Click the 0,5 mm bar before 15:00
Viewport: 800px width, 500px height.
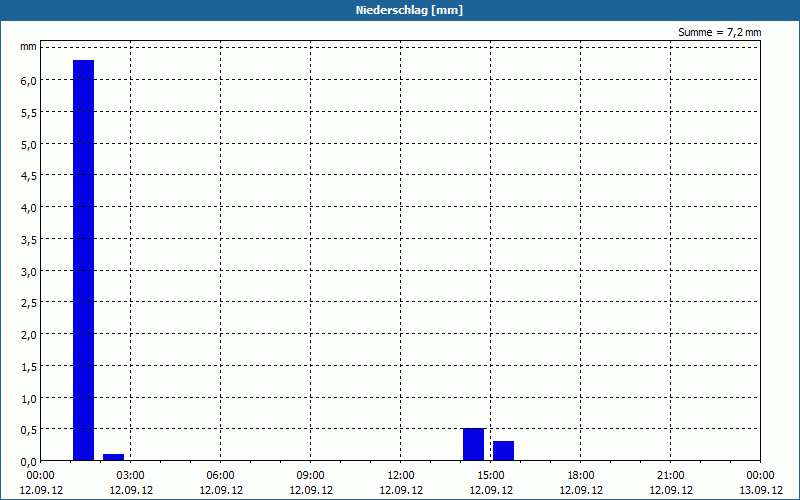coord(473,444)
